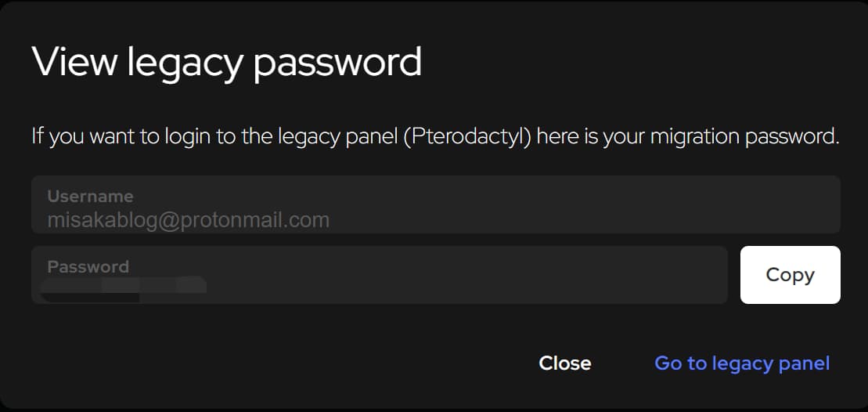Open the Go to legacy panel link

(742, 363)
